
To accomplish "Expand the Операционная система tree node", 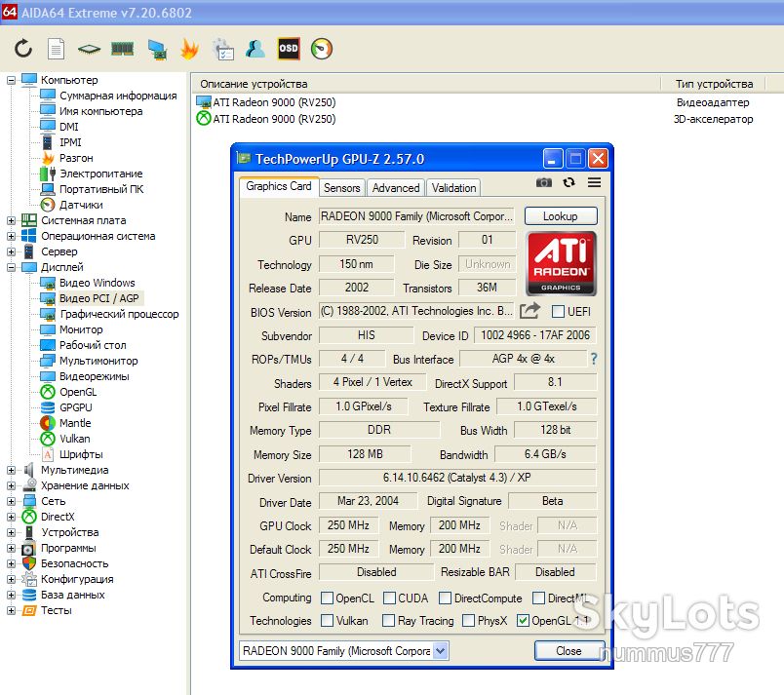I will click(11, 236).
